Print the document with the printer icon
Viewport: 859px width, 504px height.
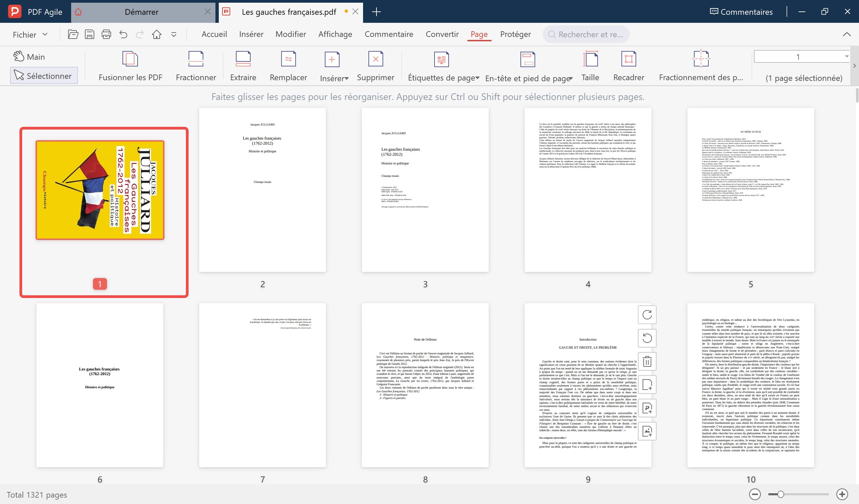point(106,35)
